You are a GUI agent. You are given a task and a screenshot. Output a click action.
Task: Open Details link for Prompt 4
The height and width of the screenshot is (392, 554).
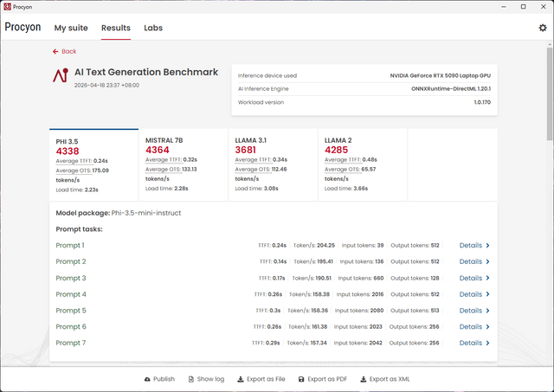471,294
